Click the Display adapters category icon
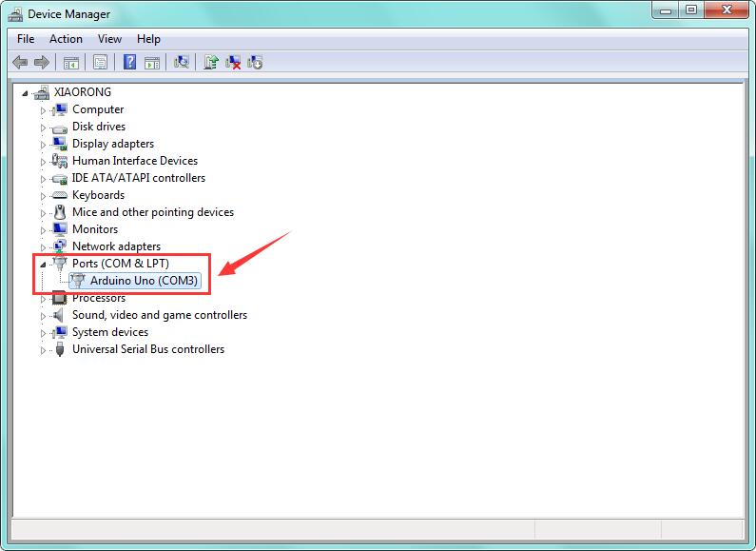 [60, 144]
